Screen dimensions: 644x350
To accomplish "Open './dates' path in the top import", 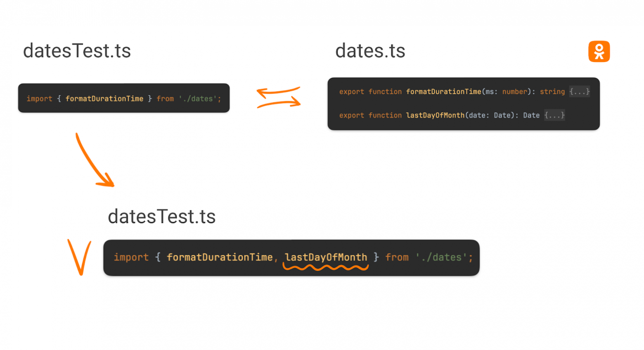I will [x=199, y=99].
